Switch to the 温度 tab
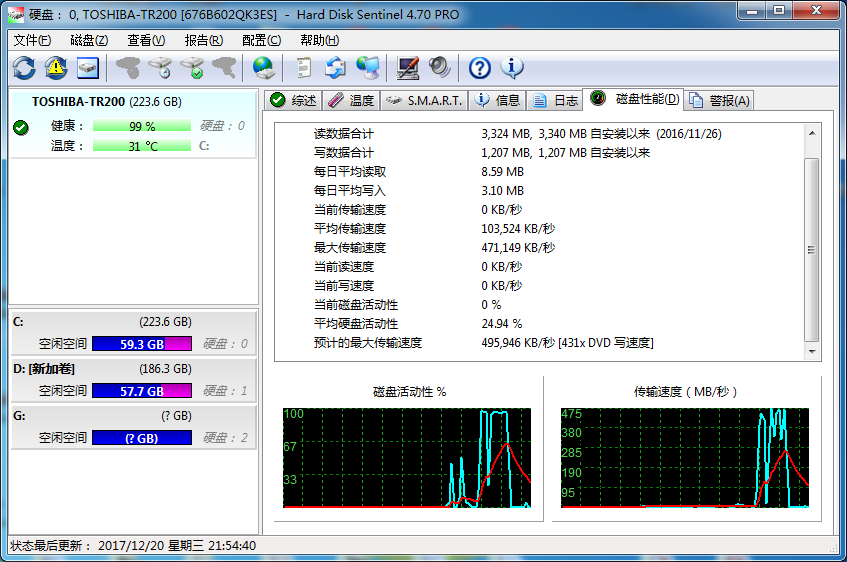847x562 pixels. pyautogui.click(x=351, y=100)
